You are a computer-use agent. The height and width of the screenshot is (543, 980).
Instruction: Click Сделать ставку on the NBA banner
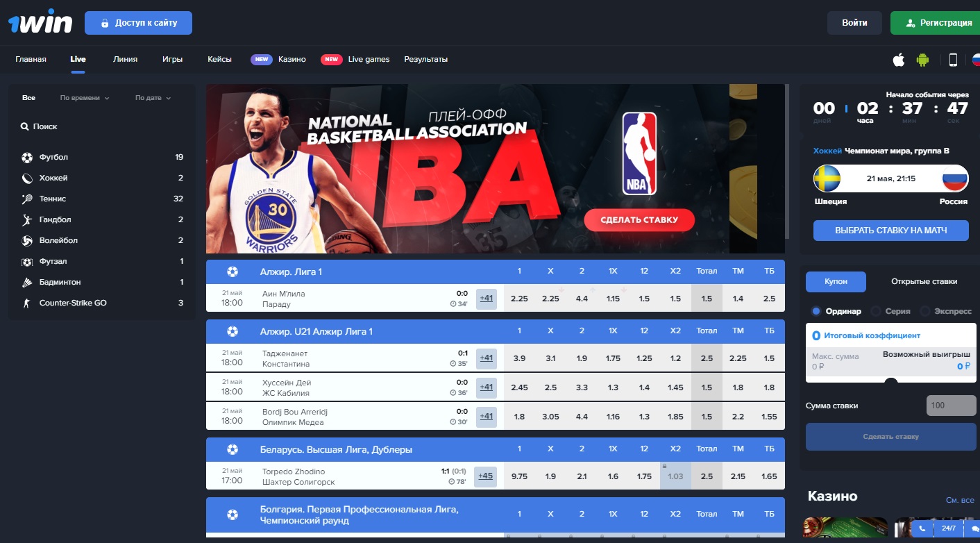click(x=639, y=220)
